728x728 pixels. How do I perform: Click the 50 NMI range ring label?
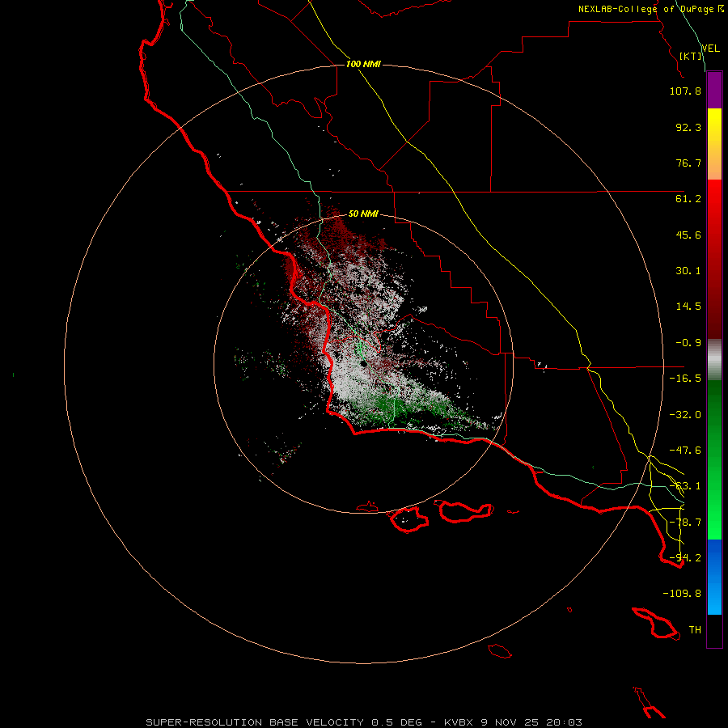click(x=363, y=214)
